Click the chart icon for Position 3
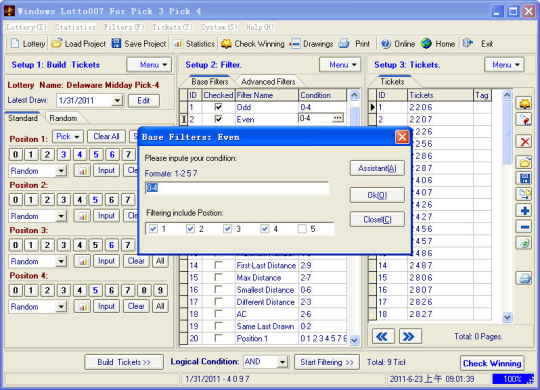540x390 pixels. (x=82, y=261)
